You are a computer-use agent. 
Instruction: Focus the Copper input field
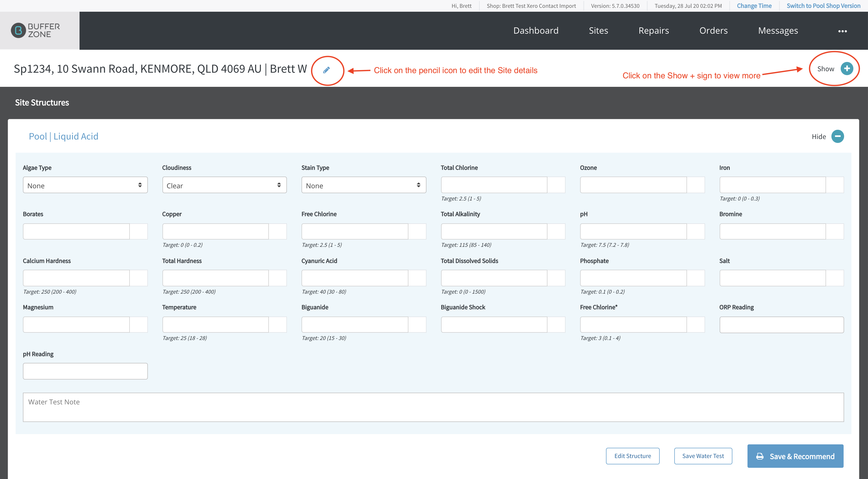click(x=215, y=231)
